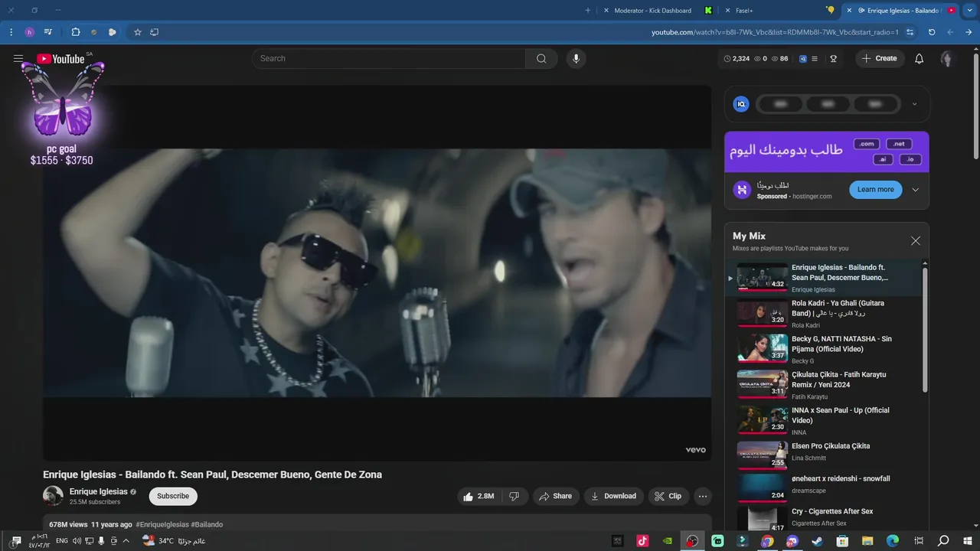
Task: Open the taskbar volume control
Action: (x=77, y=541)
